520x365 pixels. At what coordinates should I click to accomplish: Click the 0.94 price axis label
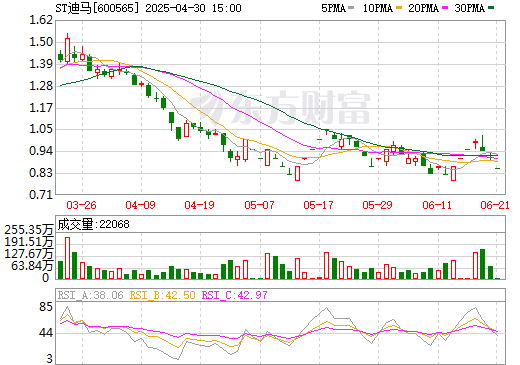pos(41,151)
